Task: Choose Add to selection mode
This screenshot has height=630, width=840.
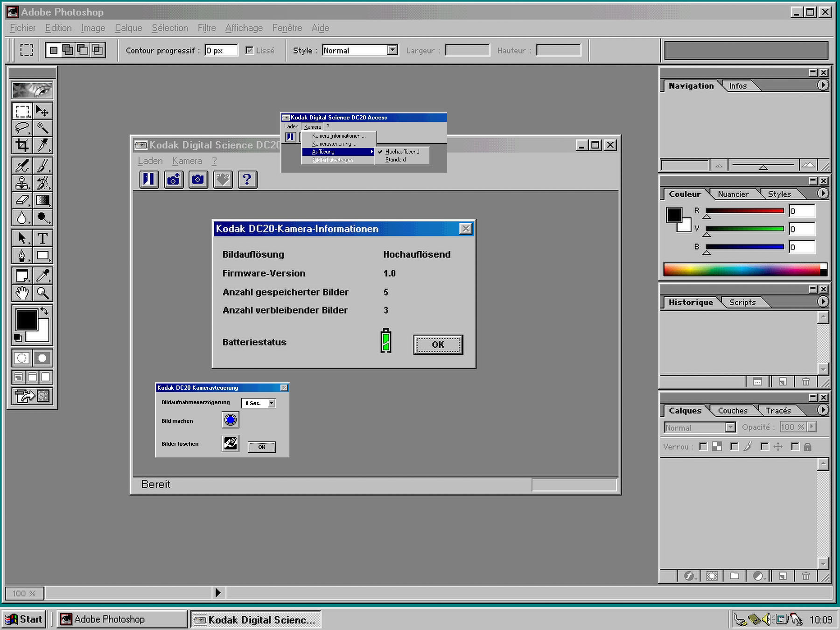Action: tap(68, 50)
